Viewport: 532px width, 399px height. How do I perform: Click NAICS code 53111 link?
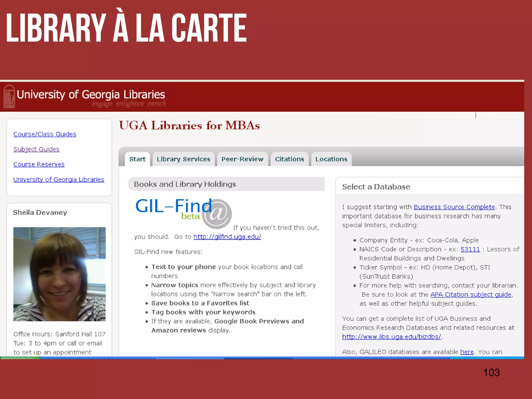coord(470,249)
